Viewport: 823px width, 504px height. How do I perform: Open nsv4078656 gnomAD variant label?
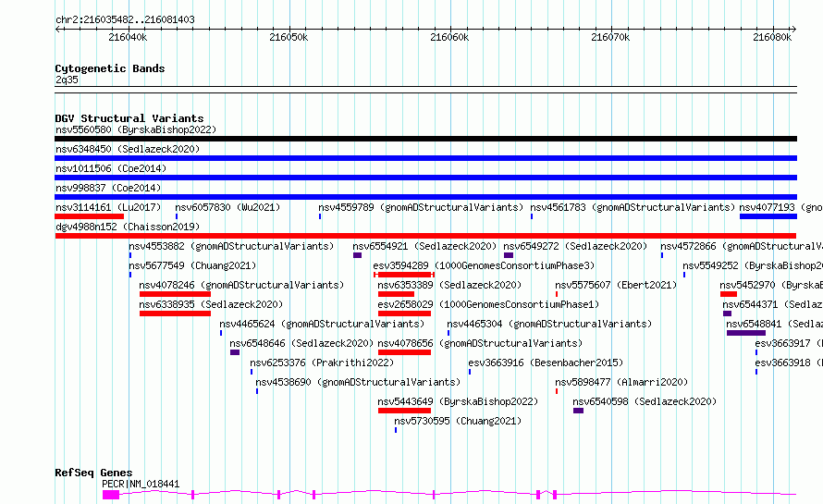point(480,343)
